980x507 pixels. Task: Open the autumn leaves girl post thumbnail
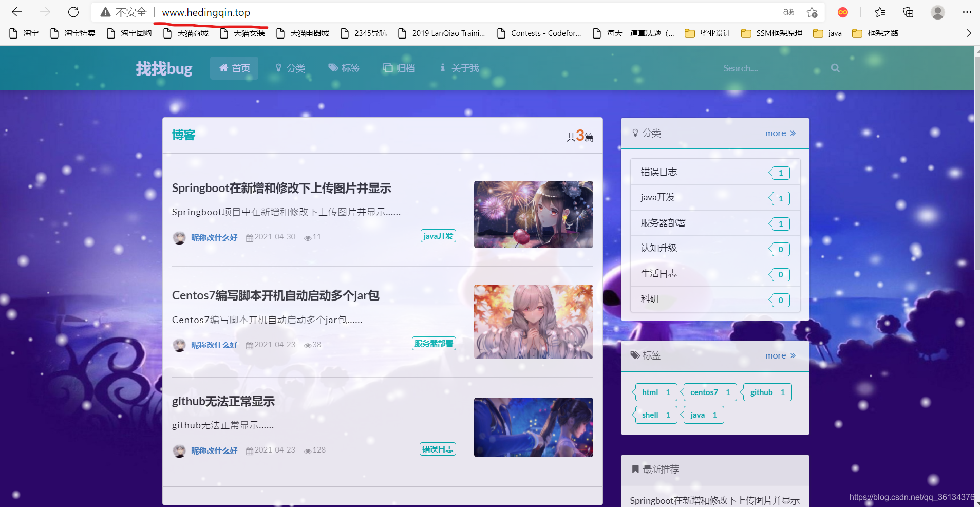click(x=533, y=322)
